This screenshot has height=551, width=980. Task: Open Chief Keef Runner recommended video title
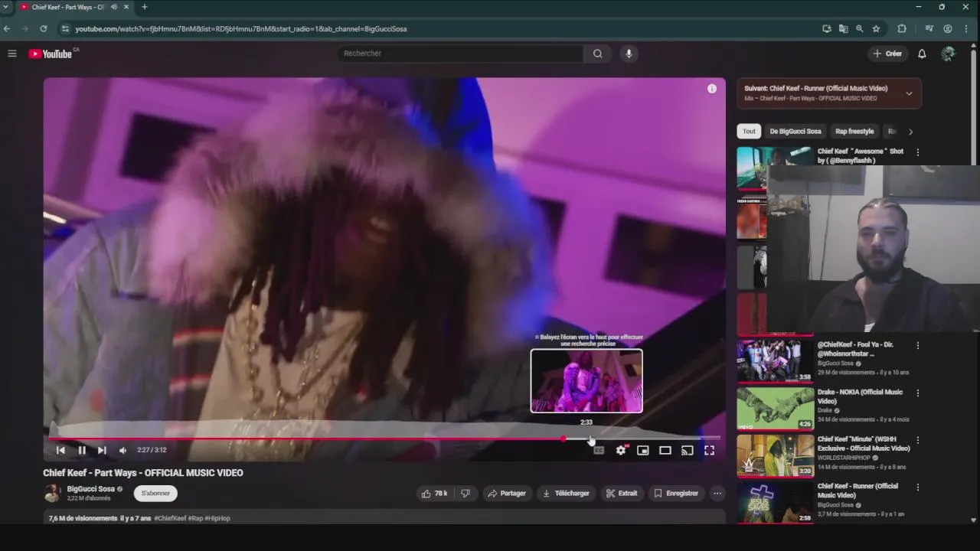(x=857, y=491)
